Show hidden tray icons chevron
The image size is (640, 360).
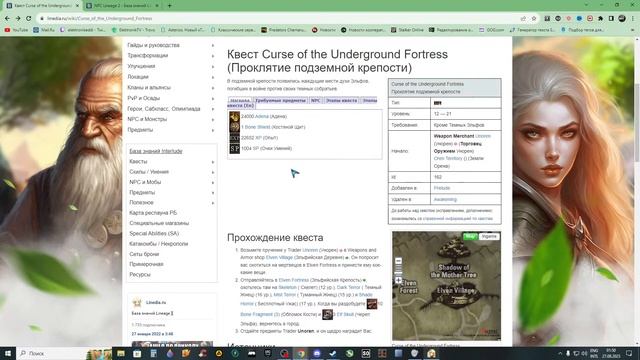[560, 353]
